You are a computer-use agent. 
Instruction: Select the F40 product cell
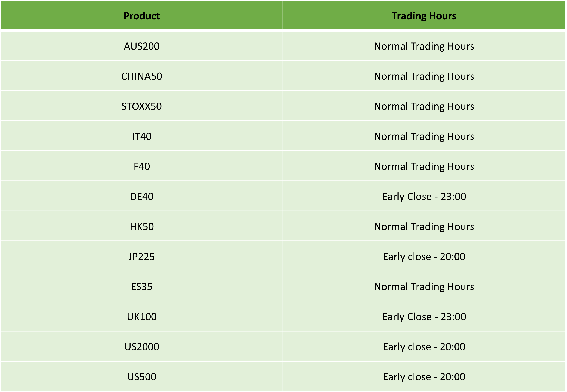point(142,166)
